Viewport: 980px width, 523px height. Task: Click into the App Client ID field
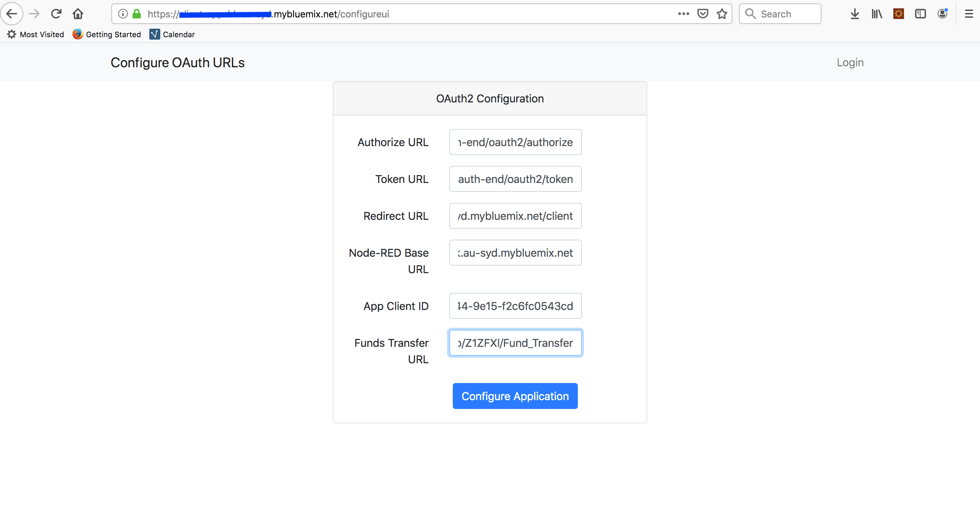(x=515, y=306)
